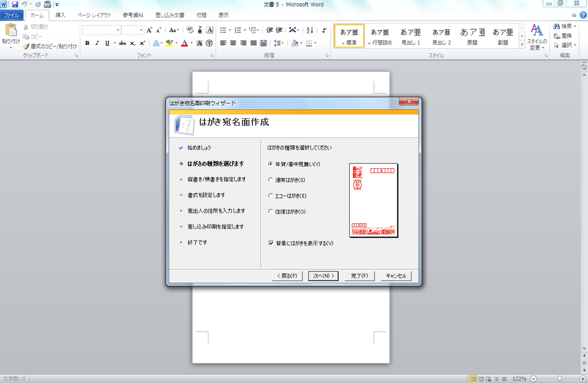This screenshot has width=588, height=384.
Task: Switch to the 校閲 tab
Action: point(202,15)
